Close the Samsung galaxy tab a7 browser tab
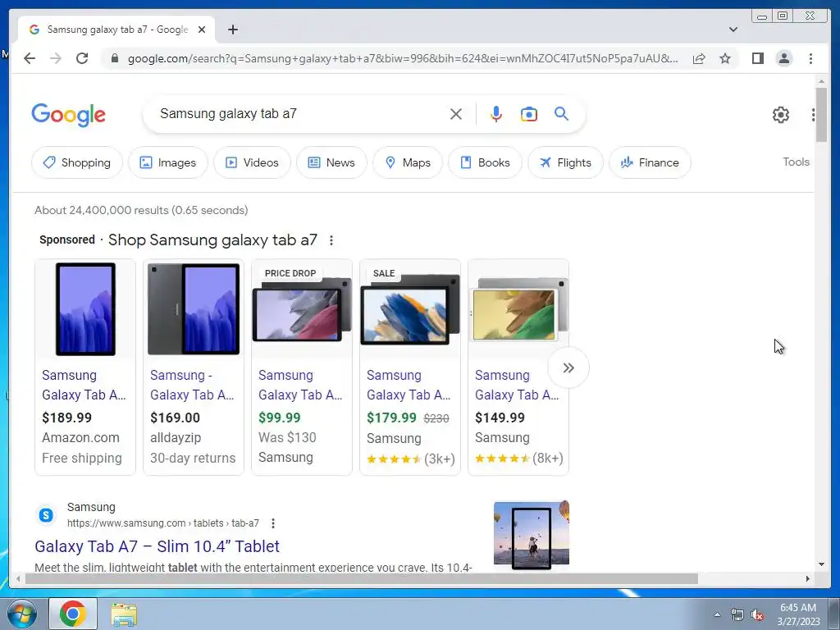This screenshot has width=840, height=630. (202, 30)
